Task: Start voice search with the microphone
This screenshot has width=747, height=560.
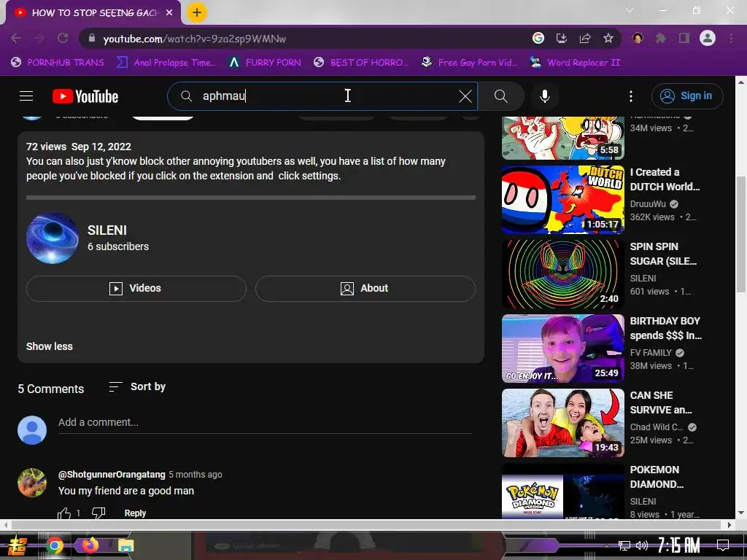Action: tap(544, 96)
